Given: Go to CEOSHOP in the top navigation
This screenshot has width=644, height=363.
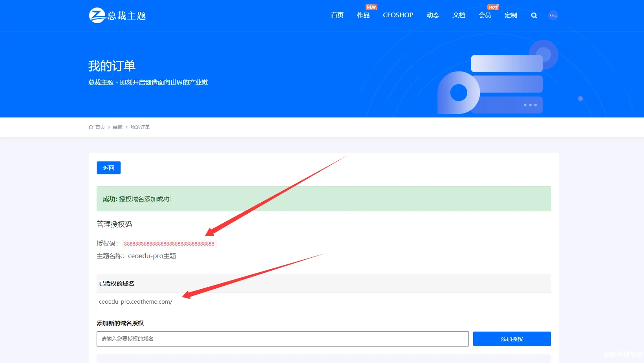Looking at the screenshot, I should 398,15.
